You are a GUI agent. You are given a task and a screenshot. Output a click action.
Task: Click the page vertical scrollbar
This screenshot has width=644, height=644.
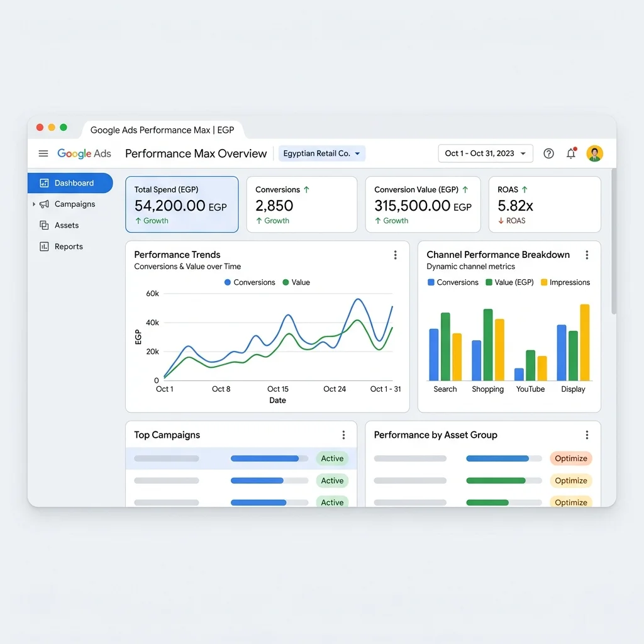614,241
